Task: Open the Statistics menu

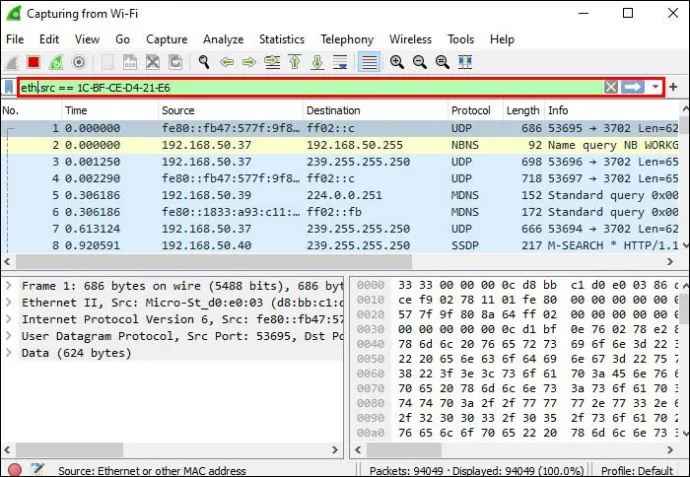Action: point(282,39)
